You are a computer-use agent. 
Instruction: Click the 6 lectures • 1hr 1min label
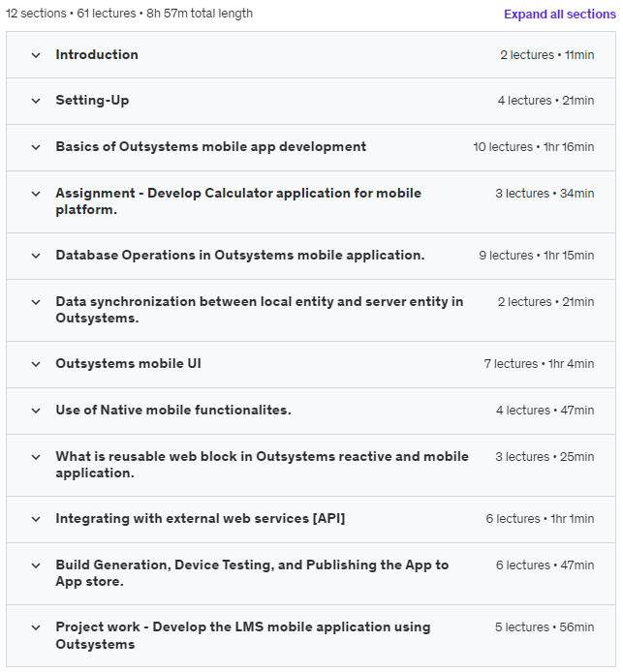click(540, 519)
